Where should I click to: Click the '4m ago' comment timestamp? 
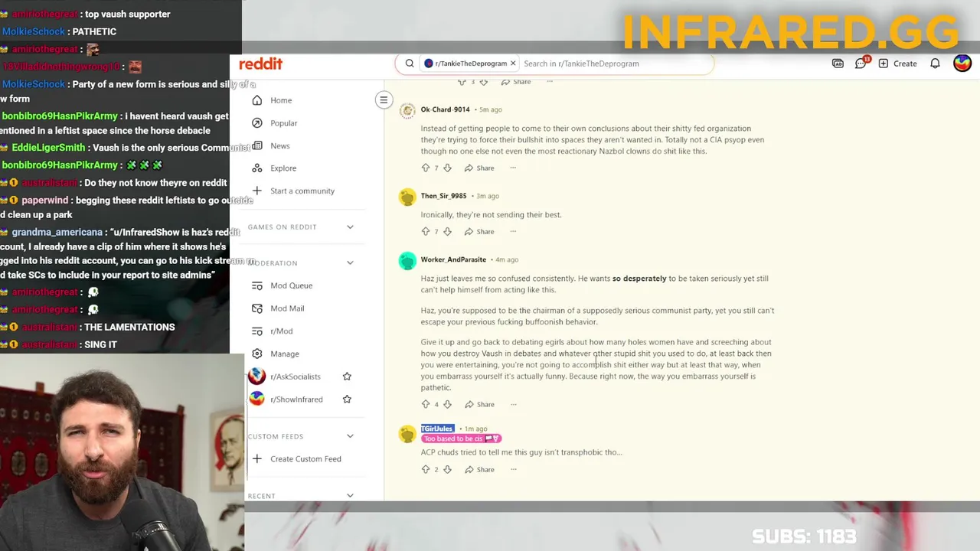click(507, 259)
